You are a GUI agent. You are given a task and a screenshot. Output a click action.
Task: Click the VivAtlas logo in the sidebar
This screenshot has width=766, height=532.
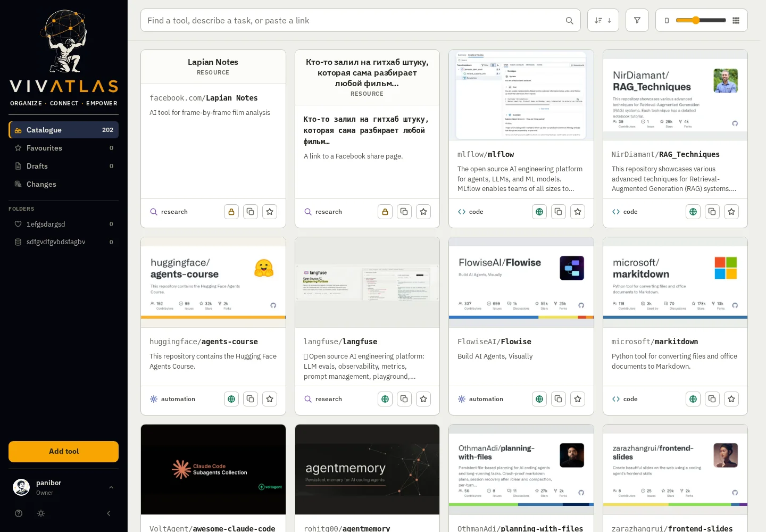point(64,58)
